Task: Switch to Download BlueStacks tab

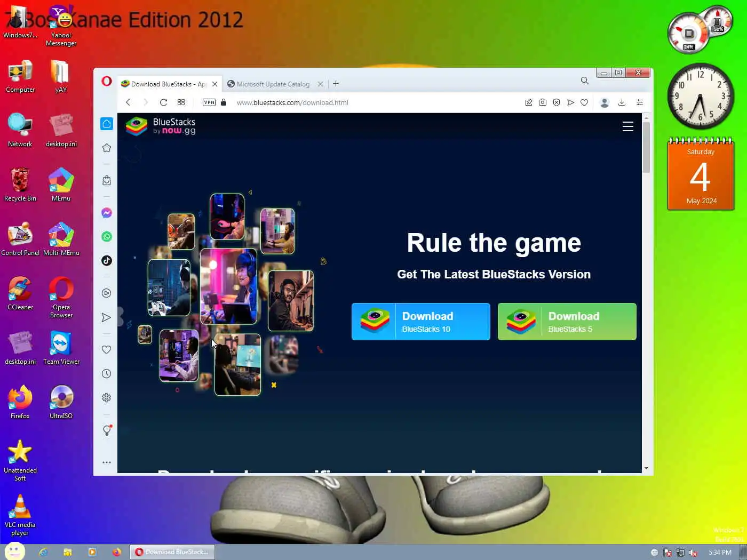Action: 169,84
